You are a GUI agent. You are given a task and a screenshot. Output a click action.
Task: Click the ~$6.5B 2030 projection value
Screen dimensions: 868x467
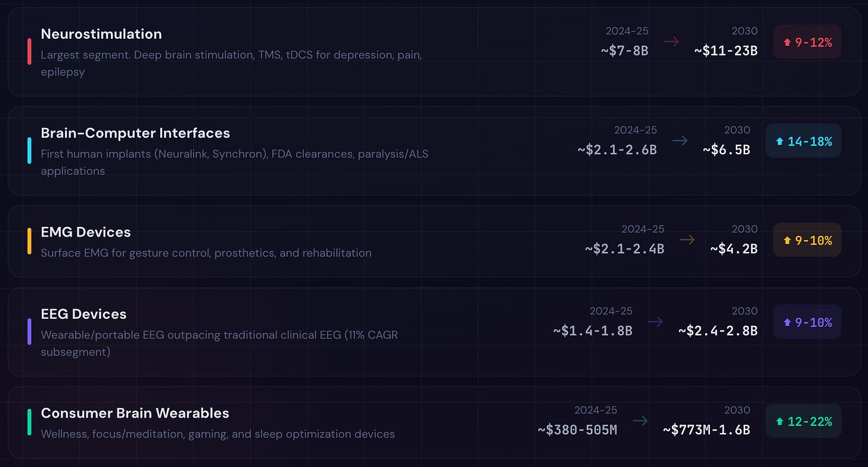[x=726, y=149]
